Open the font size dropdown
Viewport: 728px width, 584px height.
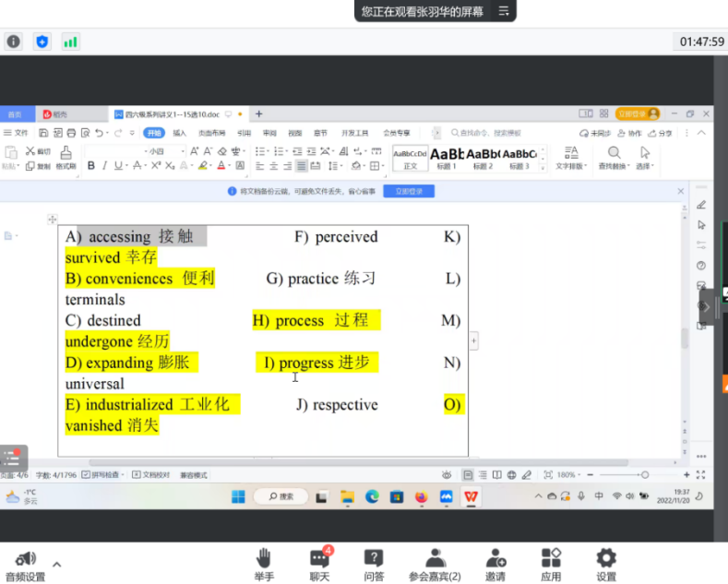point(167,151)
